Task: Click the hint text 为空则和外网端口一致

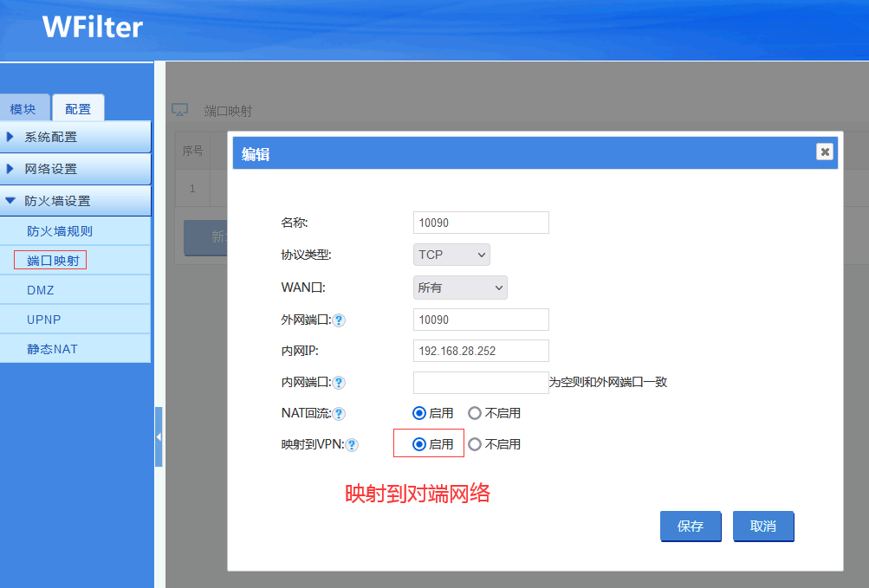Action: [x=608, y=382]
